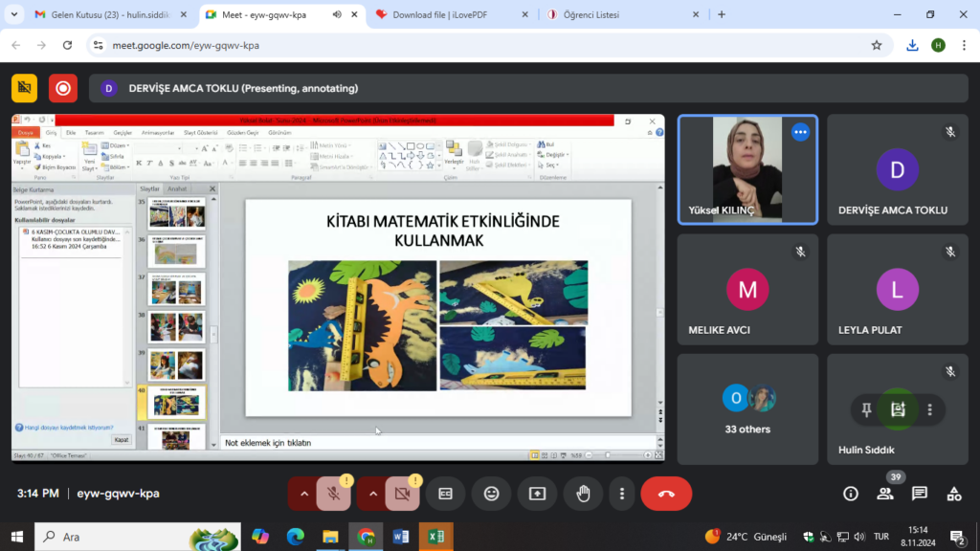Unmute the microphone
Image resolution: width=980 pixels, height=551 pixels.
(x=333, y=494)
